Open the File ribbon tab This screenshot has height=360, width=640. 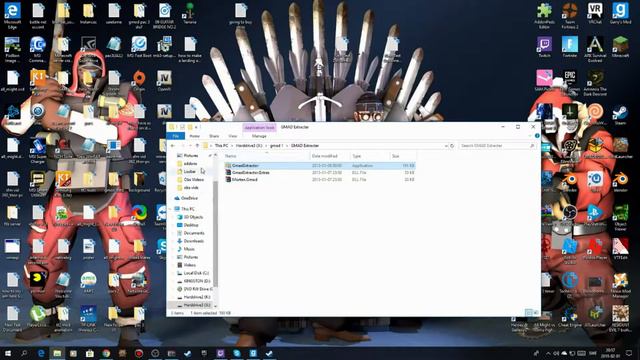(x=176, y=136)
